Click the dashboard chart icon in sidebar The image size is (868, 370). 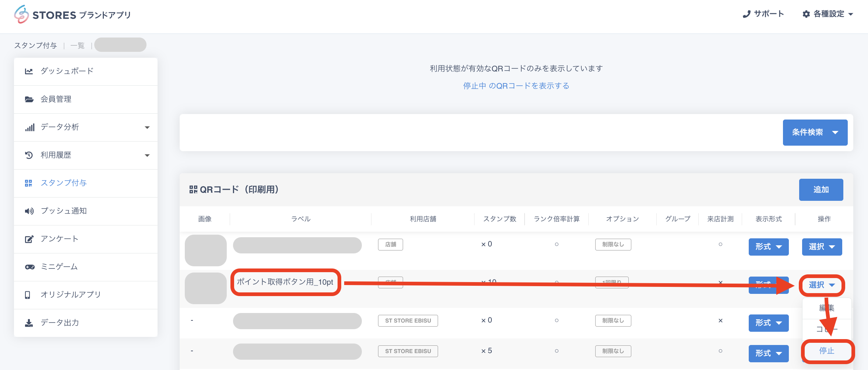coord(29,71)
